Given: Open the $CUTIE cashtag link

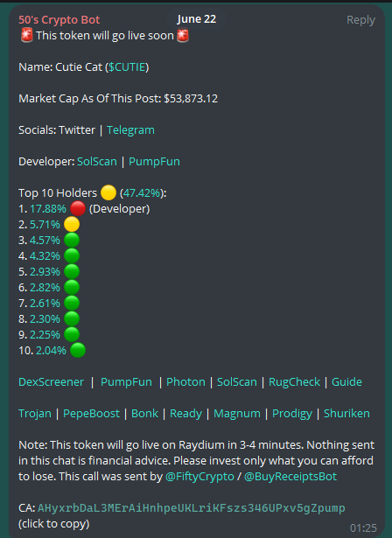Looking at the screenshot, I should tap(127, 66).
